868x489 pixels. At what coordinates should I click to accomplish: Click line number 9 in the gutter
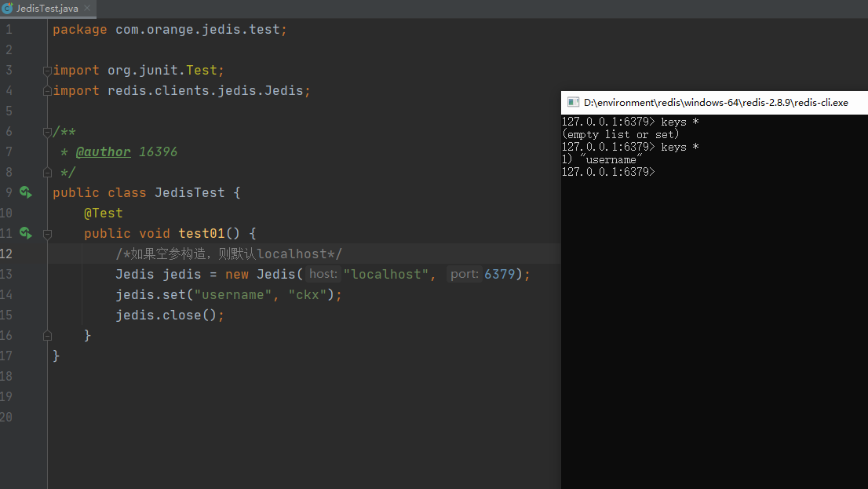9,193
